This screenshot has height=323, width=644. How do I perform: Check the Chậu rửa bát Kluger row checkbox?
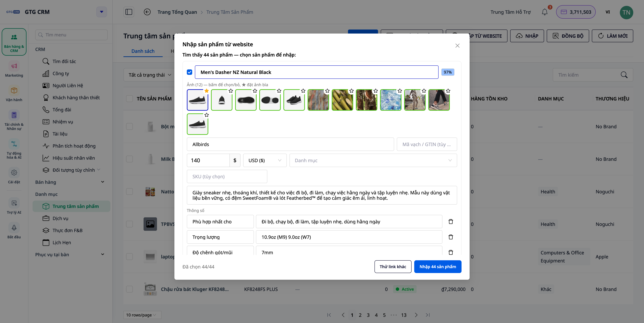[x=129, y=289]
